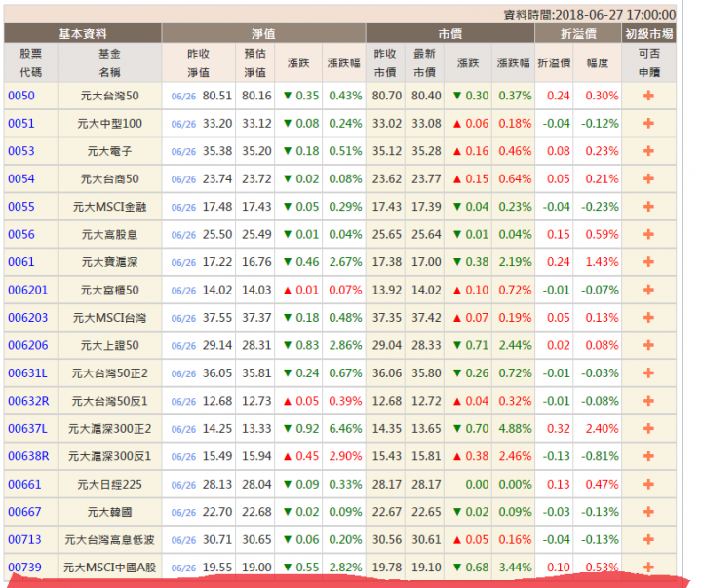Open stock code 00713 link
The width and height of the screenshot is (702, 588).
click(24, 539)
